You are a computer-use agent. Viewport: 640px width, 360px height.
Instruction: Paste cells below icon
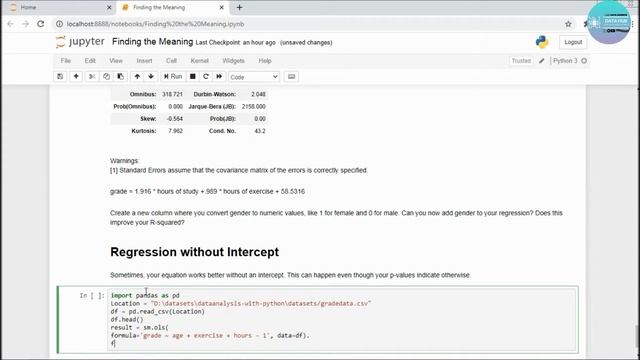pos(120,77)
